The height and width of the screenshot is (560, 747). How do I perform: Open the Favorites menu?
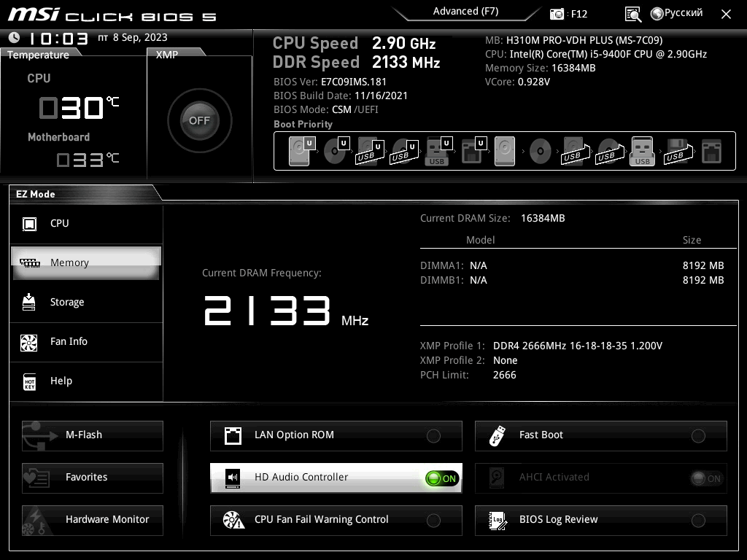(93, 478)
